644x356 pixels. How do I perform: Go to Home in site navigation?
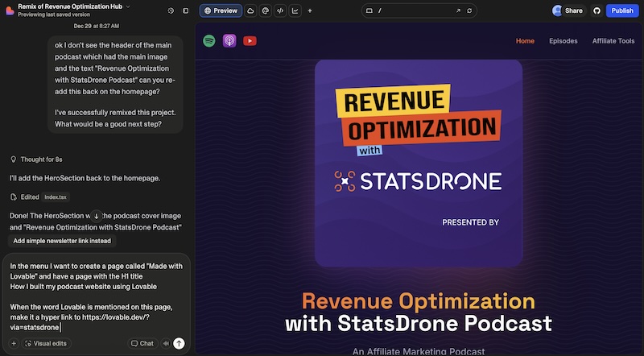point(525,41)
